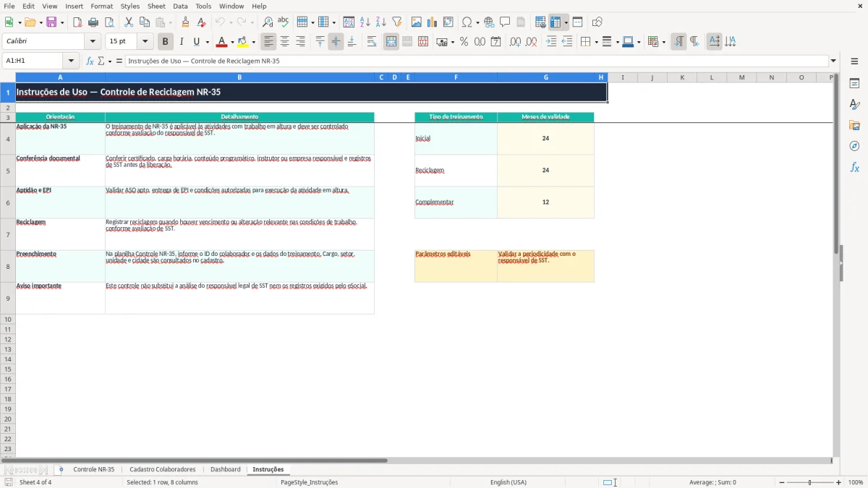Expand the Background Color dropdown arrow
Screen dimensions: 868x488
[x=253, y=42]
